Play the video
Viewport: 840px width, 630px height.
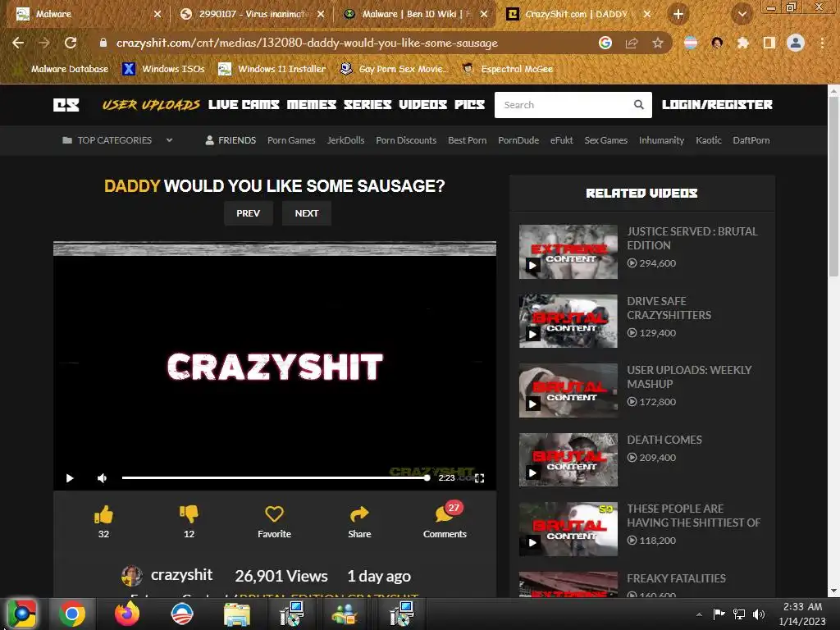click(x=70, y=478)
